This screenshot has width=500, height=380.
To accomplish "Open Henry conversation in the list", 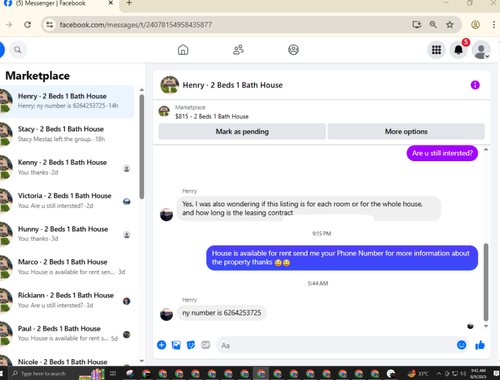I will click(67, 101).
